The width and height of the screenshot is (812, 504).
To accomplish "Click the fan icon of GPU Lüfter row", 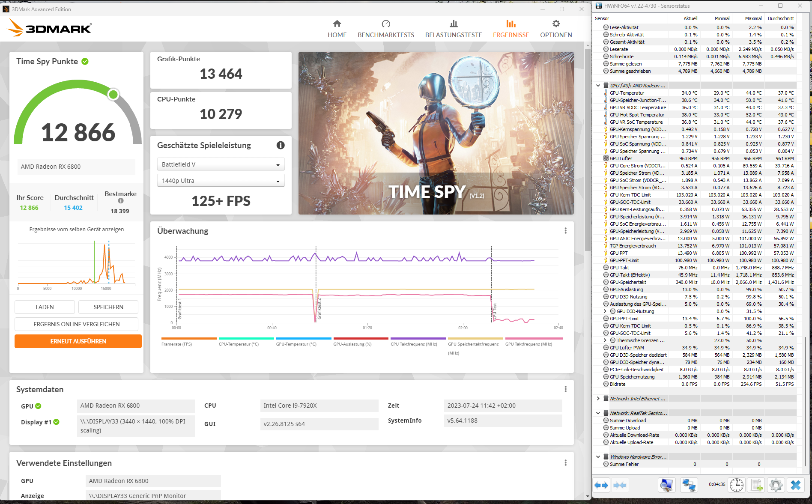I will tap(606, 158).
